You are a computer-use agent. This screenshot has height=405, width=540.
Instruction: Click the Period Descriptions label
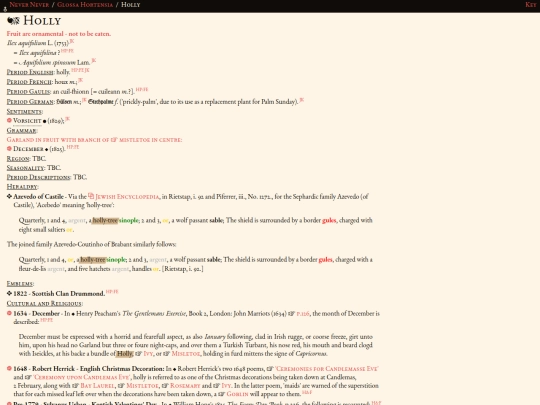click(39, 177)
